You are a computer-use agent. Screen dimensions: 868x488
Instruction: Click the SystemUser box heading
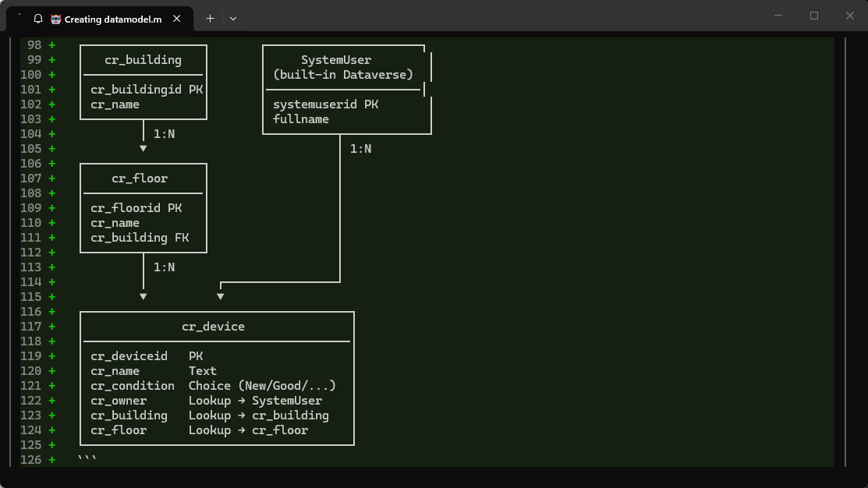[x=336, y=60]
